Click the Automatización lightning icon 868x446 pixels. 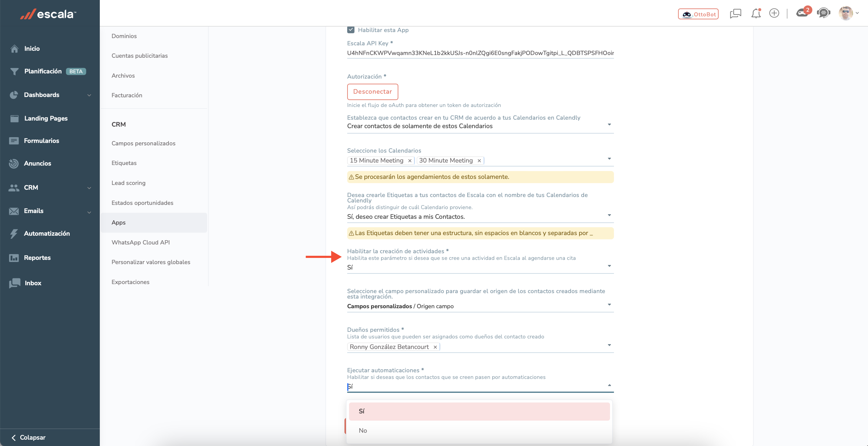[x=14, y=234]
